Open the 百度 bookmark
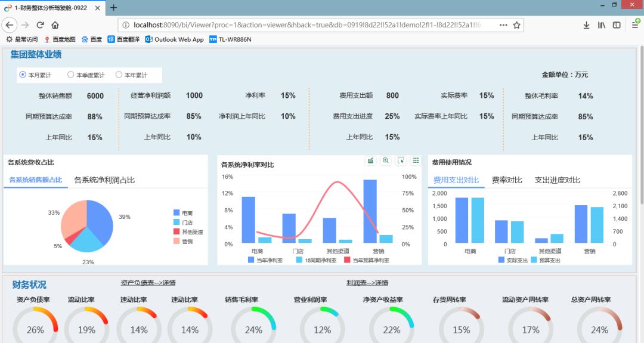The image size is (644, 343). point(92,39)
